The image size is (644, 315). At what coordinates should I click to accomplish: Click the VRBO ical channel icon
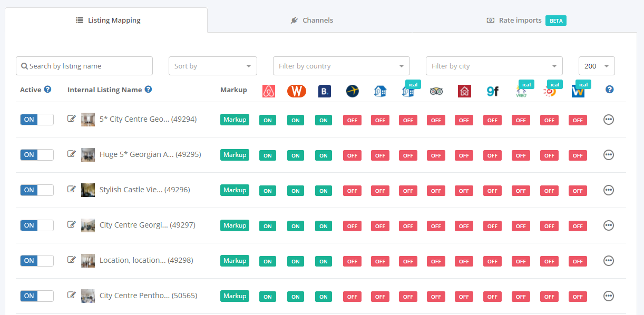[x=521, y=92]
